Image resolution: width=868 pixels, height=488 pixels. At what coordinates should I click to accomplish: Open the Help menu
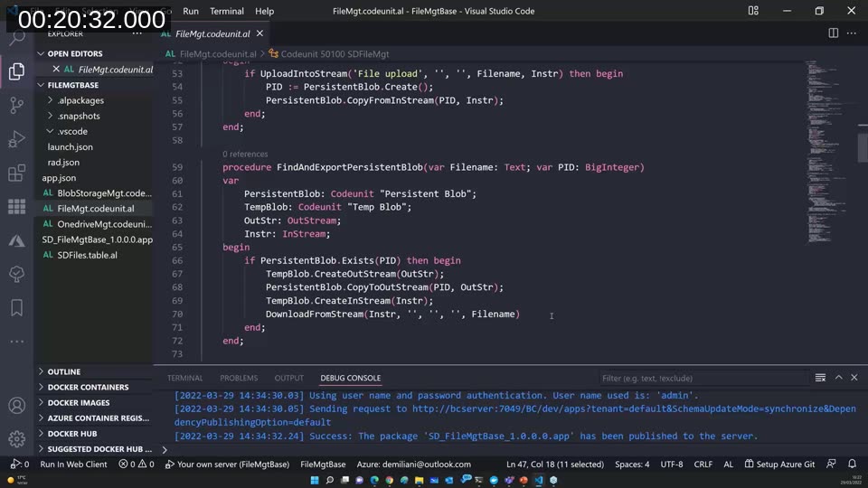(264, 11)
